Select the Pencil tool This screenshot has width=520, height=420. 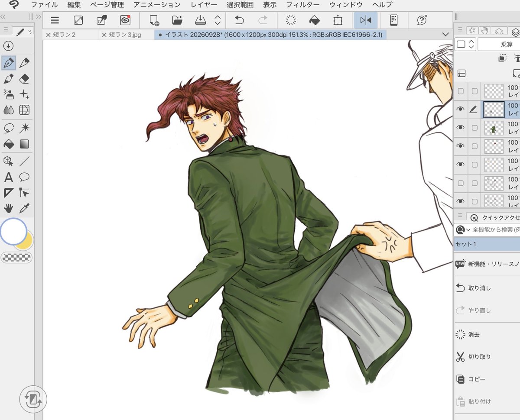coord(25,63)
